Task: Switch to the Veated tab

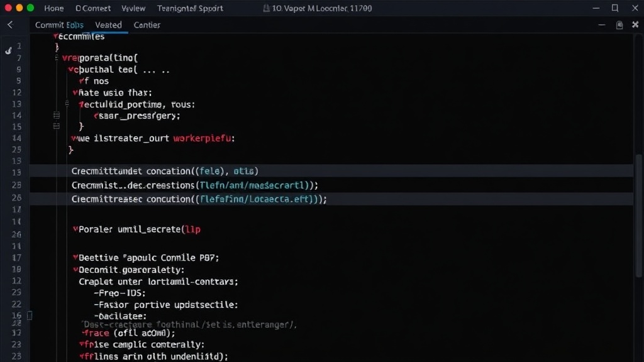Action: point(108,25)
